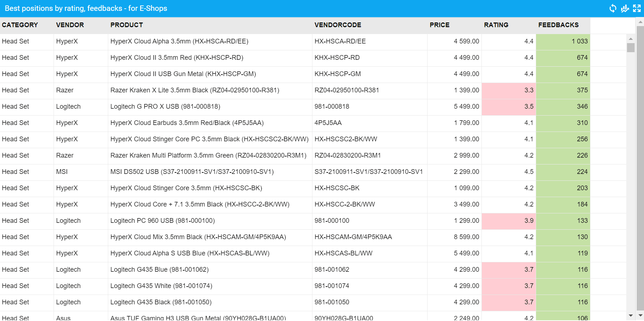Select the Logitech G PRO X USB row
The height and width of the screenshot is (321, 644).
coord(165,107)
